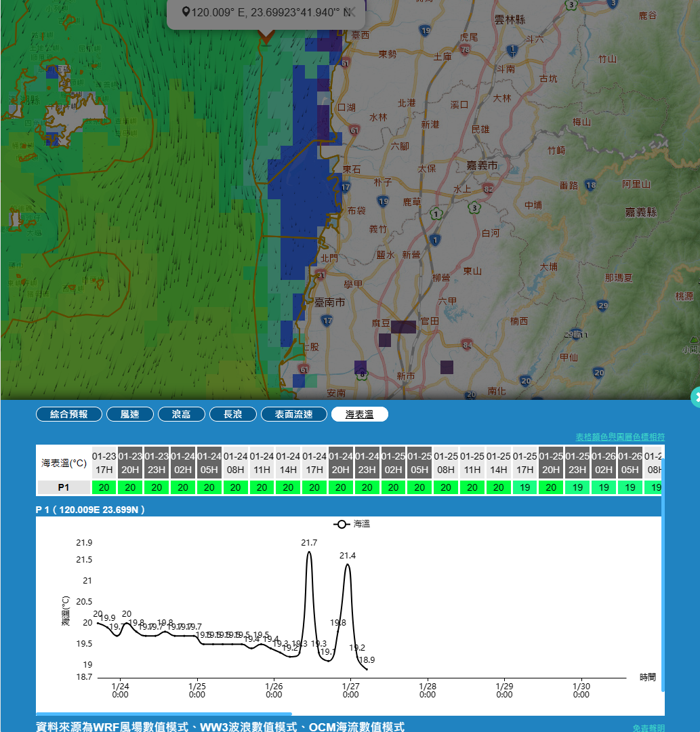Viewport: 700px width, 732px height.
Task: Close the coordinate popup on the map
Action: (349, 12)
